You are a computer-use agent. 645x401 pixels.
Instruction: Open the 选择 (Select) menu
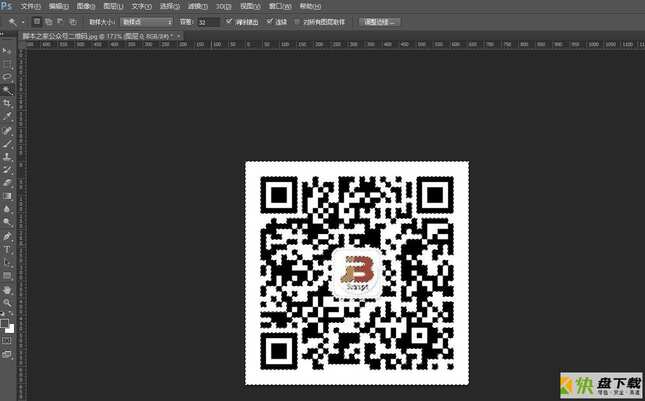point(169,6)
